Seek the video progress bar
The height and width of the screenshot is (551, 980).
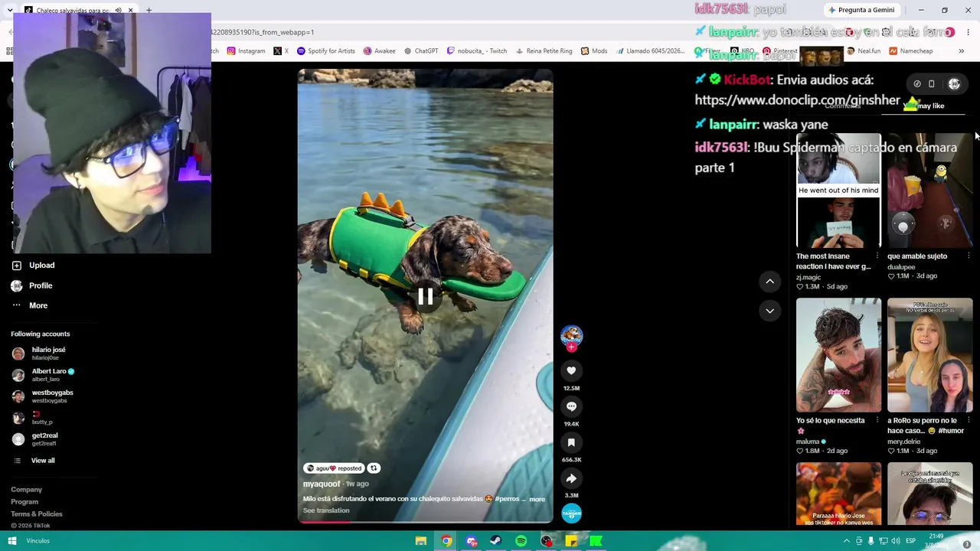425,522
